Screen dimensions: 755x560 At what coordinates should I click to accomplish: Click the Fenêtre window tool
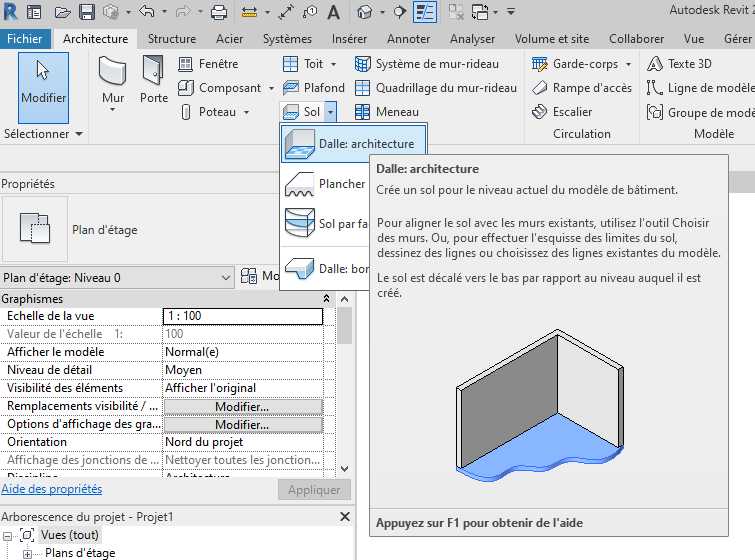coord(208,64)
